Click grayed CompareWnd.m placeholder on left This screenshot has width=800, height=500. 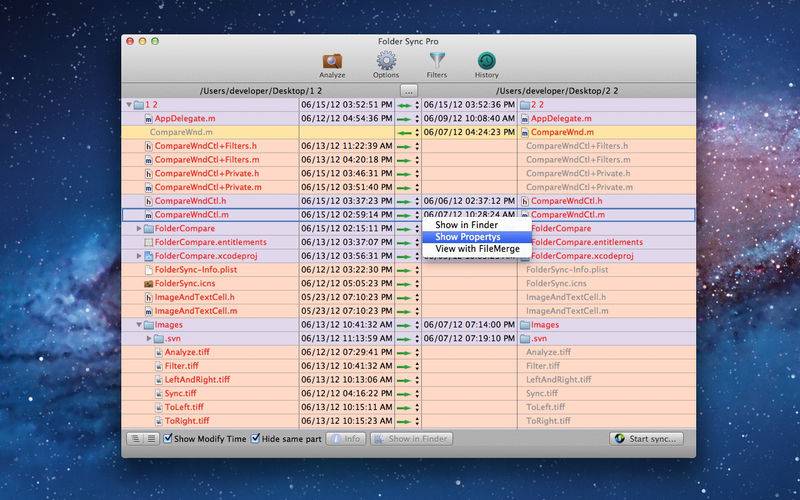181,133
